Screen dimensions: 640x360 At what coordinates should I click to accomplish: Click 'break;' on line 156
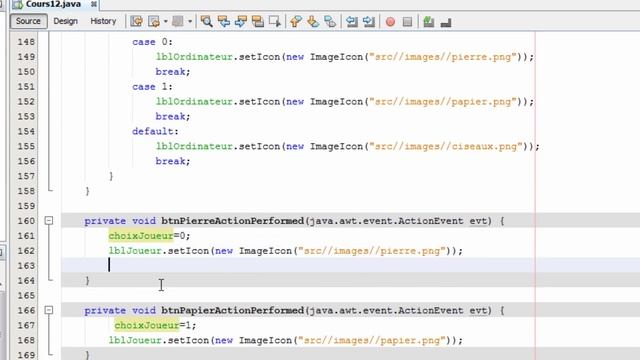173,161
